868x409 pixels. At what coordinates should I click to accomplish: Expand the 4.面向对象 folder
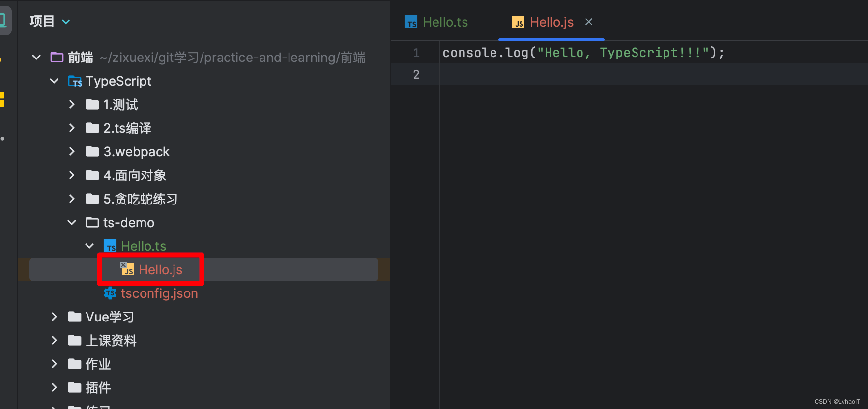click(72, 175)
